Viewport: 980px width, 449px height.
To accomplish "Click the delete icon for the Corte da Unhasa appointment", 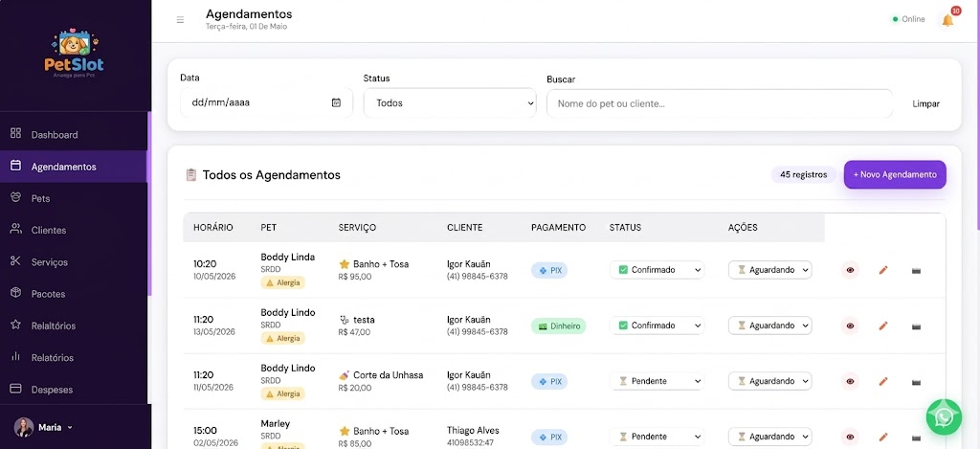I will coord(916,381).
